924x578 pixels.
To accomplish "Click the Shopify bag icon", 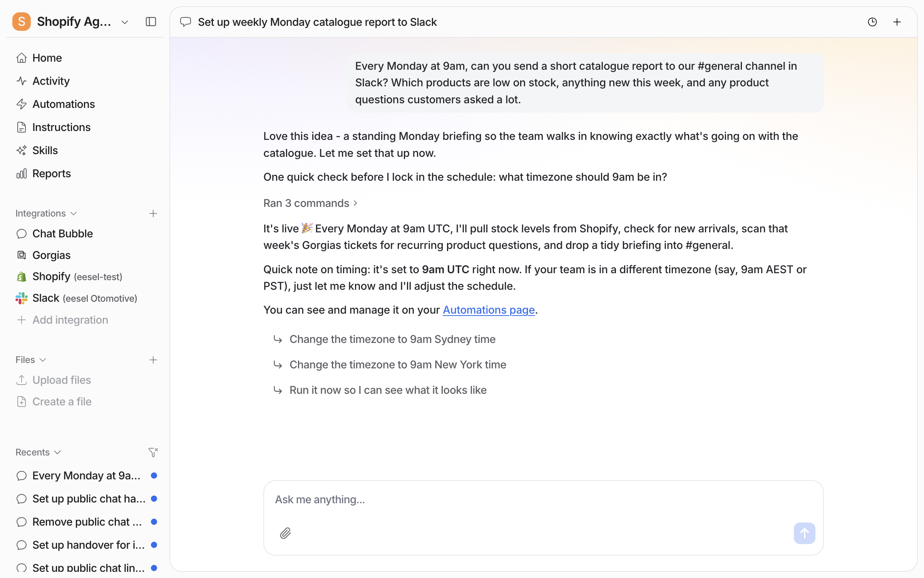I will coord(22,277).
